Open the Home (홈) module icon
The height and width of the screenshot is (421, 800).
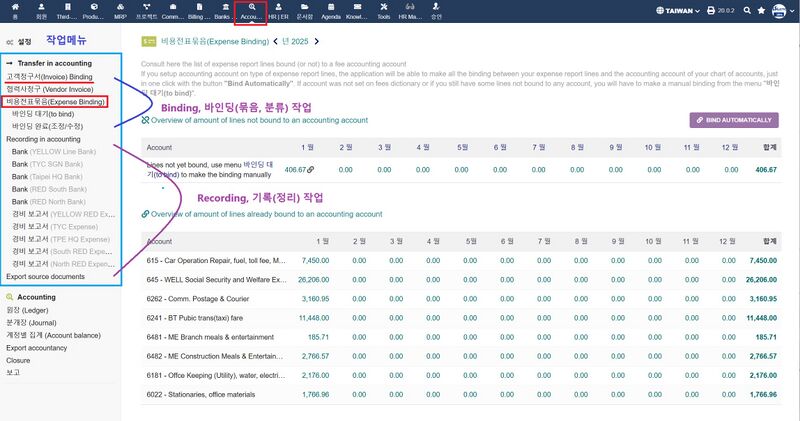tap(14, 11)
